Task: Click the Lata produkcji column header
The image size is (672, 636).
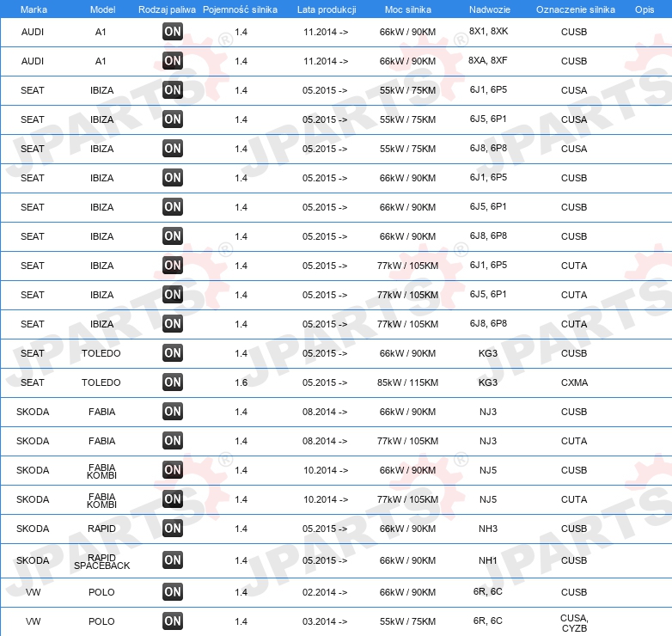Action: [327, 9]
